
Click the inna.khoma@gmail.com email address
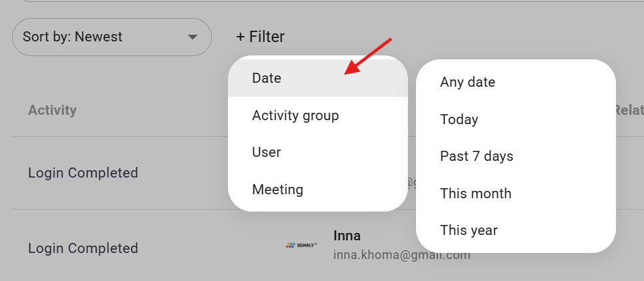pyautogui.click(x=401, y=255)
